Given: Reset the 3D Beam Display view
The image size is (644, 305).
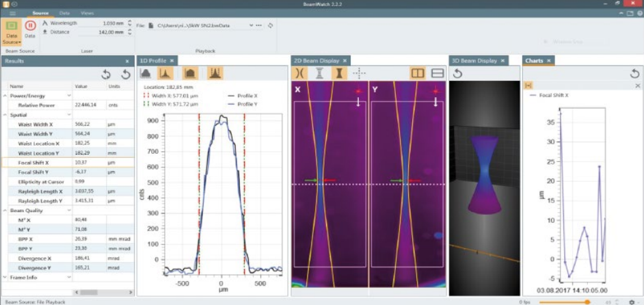Looking at the screenshot, I should 458,73.
